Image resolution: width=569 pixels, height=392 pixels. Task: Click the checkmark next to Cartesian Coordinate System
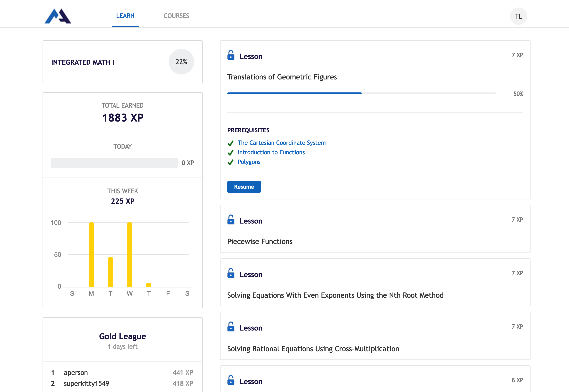tap(230, 143)
